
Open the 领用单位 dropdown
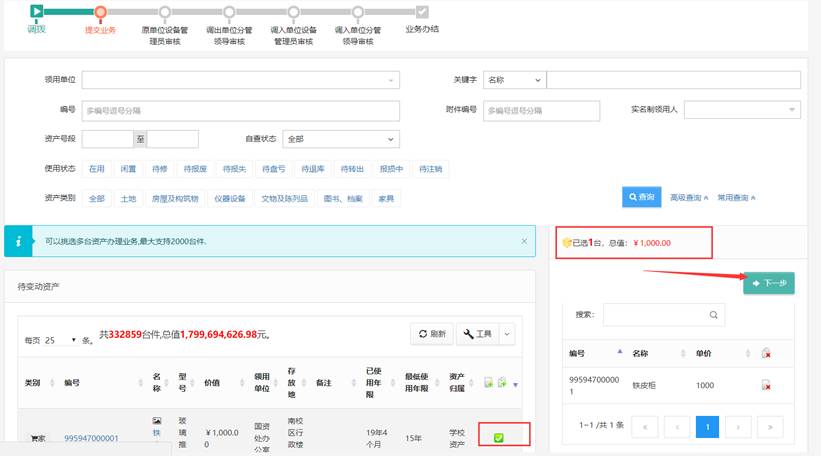tap(240, 80)
